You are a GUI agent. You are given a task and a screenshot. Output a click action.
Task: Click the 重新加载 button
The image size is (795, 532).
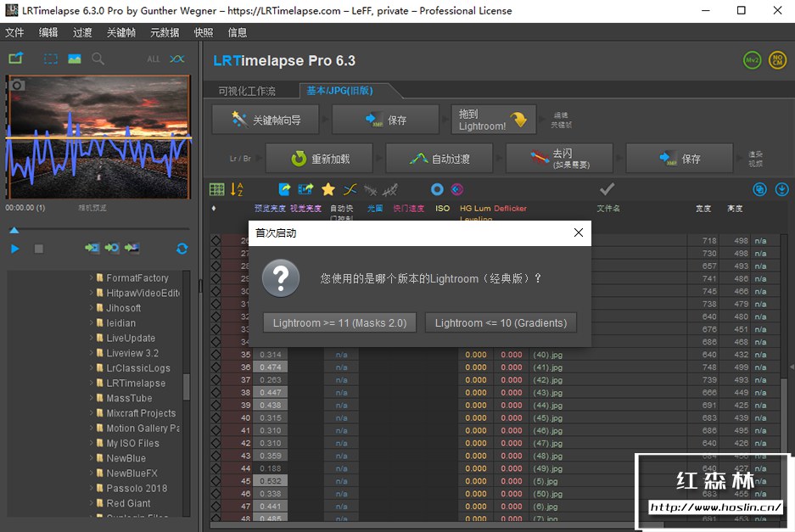coord(319,159)
